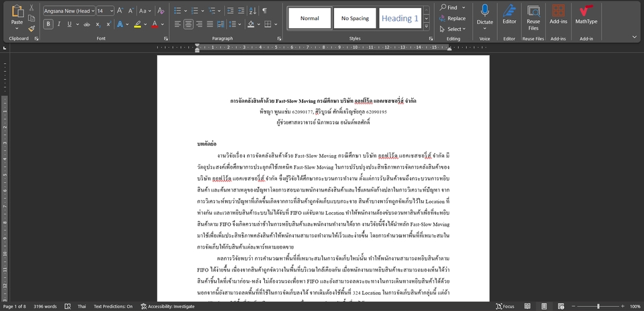The height and width of the screenshot is (311, 644).
Task: Apply Normal style
Action: point(310,18)
